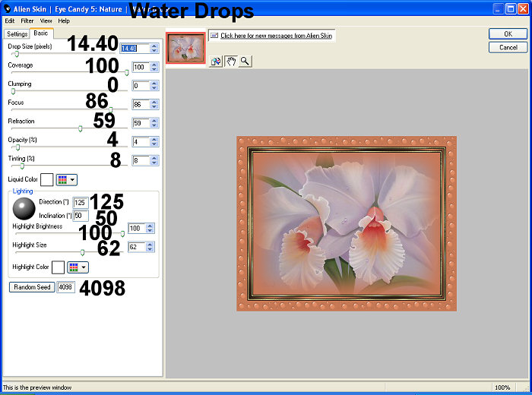Switch to the Basic tab
The width and height of the screenshot is (532, 395).
coord(41,33)
